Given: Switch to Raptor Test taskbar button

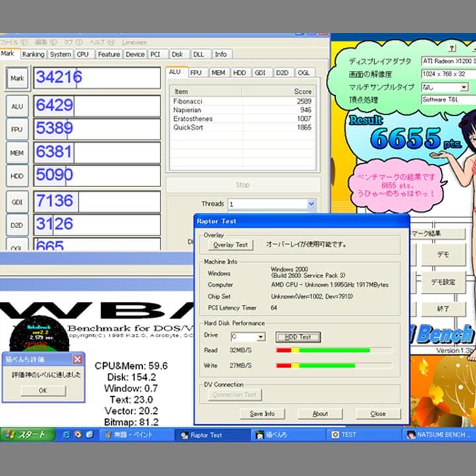Looking at the screenshot, I should point(213,435).
